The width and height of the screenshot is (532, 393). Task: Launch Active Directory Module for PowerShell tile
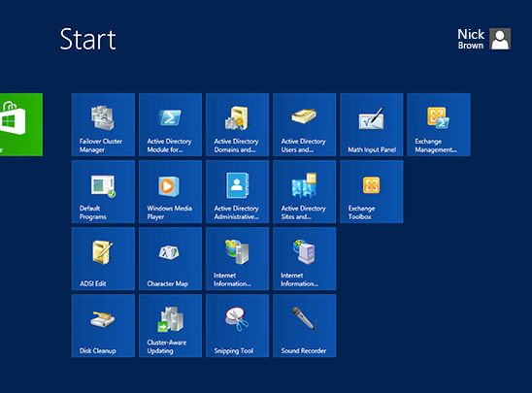point(170,124)
